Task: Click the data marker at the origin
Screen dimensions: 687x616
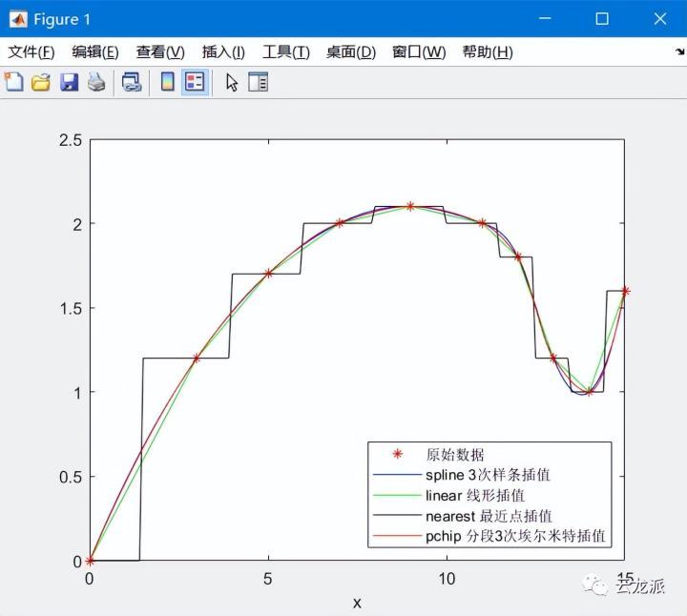Action: 90,560
